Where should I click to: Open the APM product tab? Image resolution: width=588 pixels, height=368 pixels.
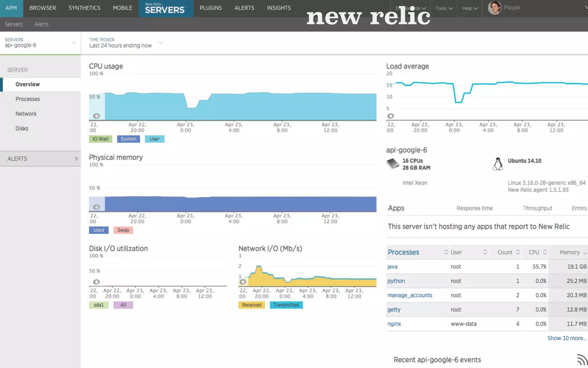tap(11, 8)
